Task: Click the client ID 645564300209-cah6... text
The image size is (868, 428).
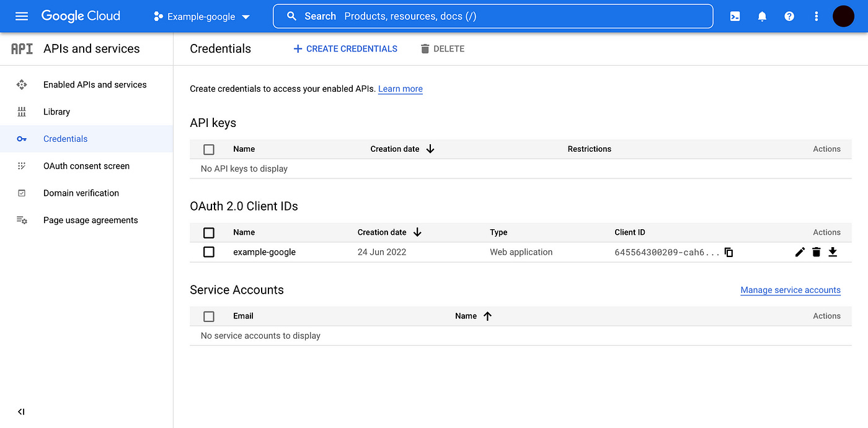Action: (667, 253)
